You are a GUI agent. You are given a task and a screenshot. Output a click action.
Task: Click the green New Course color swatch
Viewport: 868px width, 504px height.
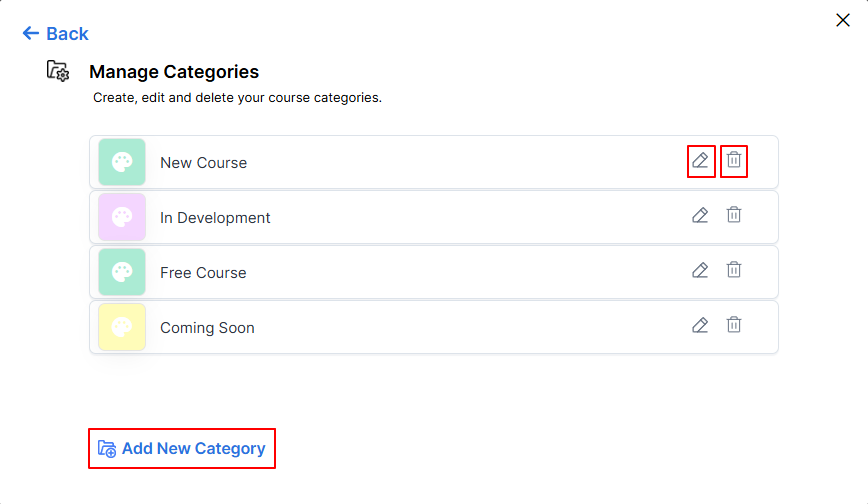122,162
